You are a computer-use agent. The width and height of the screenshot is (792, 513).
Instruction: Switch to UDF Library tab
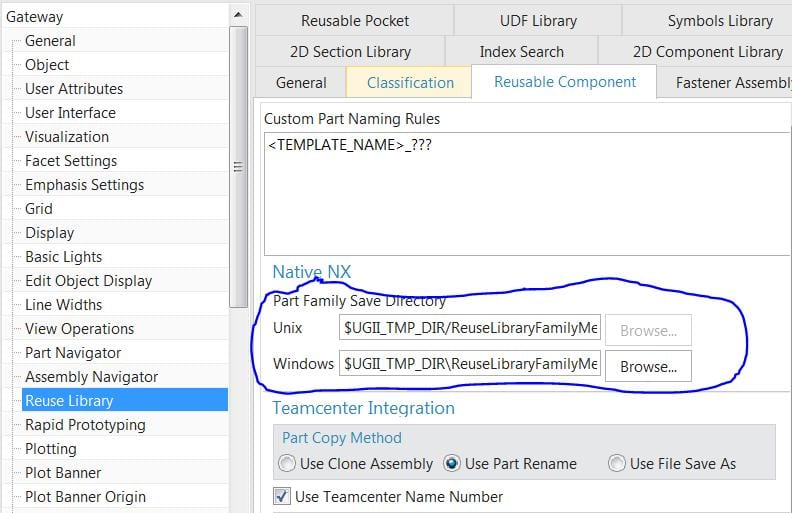[538, 21]
